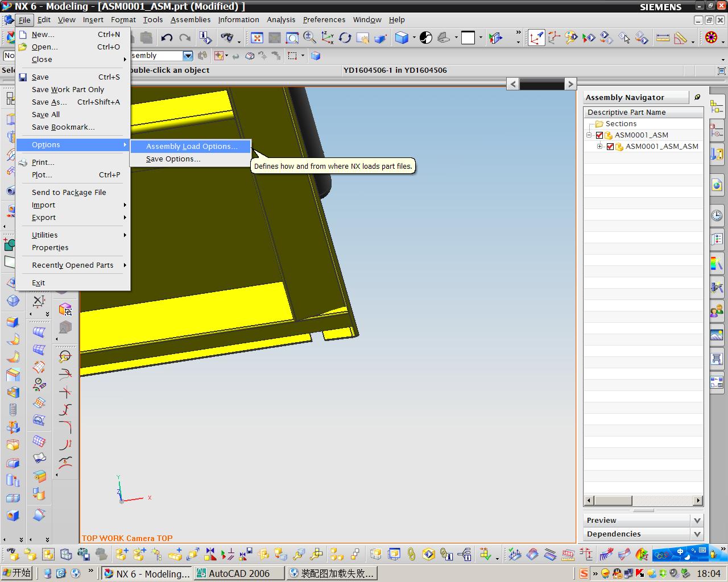Click the Windows Start button

point(16,573)
